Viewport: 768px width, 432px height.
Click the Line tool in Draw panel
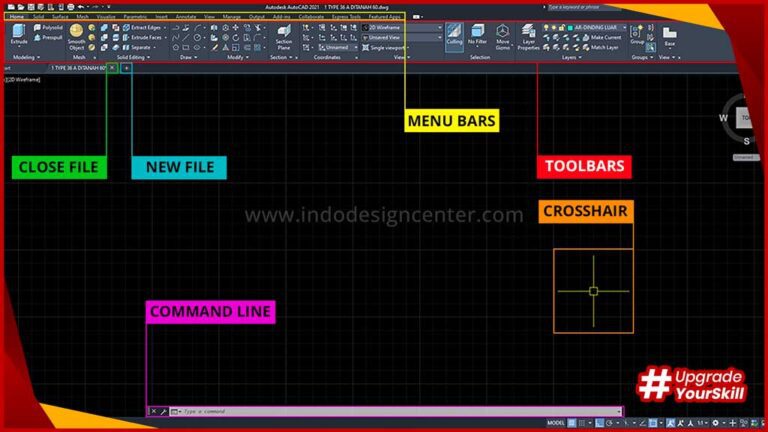click(x=186, y=38)
